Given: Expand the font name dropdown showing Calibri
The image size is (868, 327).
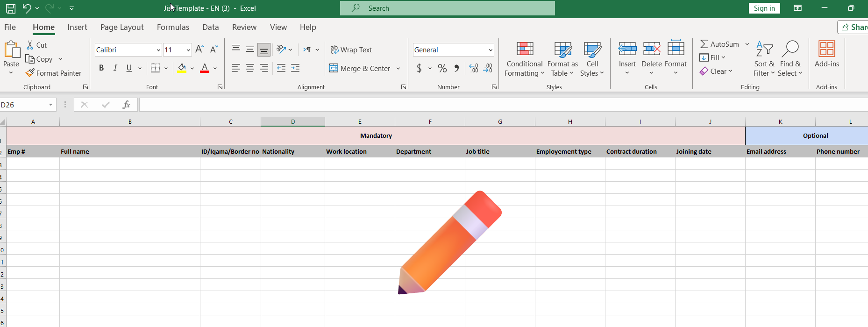Looking at the screenshot, I should click(158, 50).
